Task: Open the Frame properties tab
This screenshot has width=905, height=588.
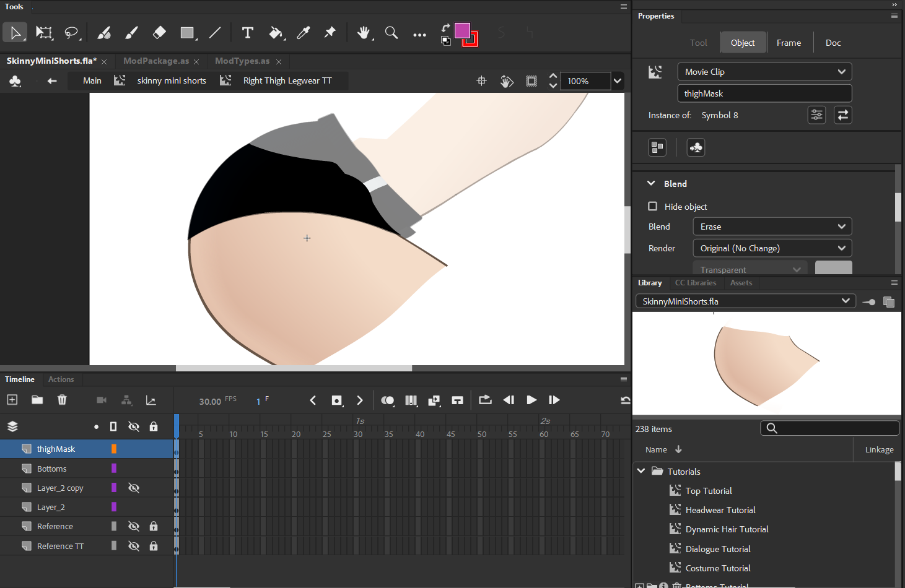Action: [x=789, y=43]
